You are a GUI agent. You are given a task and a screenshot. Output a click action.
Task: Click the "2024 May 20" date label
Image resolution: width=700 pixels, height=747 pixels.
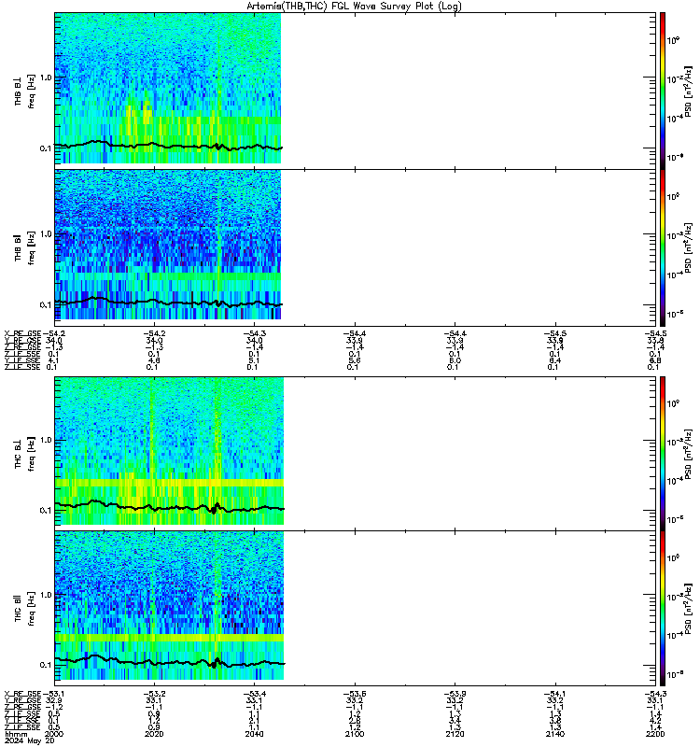pyautogui.click(x=30, y=741)
